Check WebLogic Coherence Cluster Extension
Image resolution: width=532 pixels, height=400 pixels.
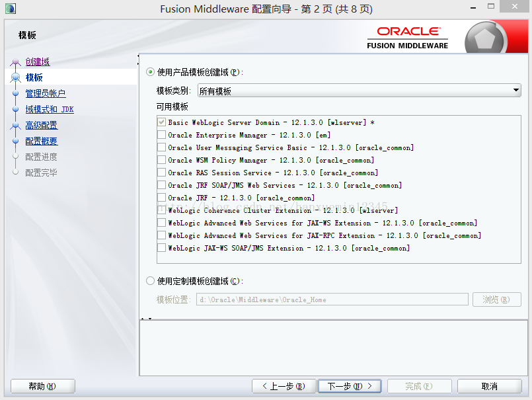pos(161,210)
